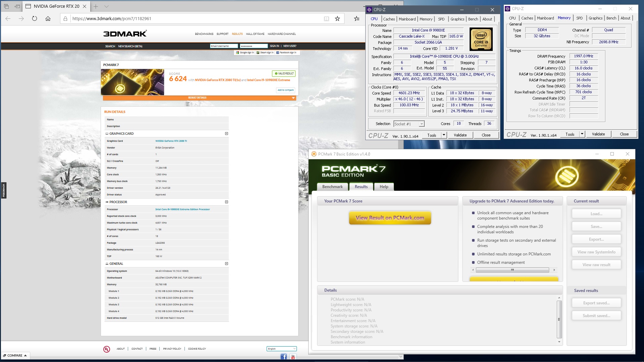This screenshot has width=644, height=362.
Task: Open Tools dropdown arrow in CPU-Z Memory window
Action: tap(582, 134)
